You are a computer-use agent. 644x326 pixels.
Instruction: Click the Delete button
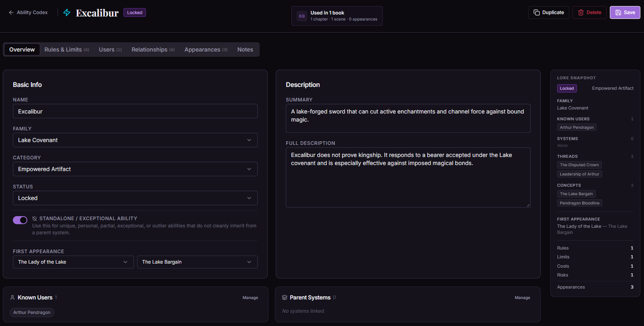(x=590, y=12)
